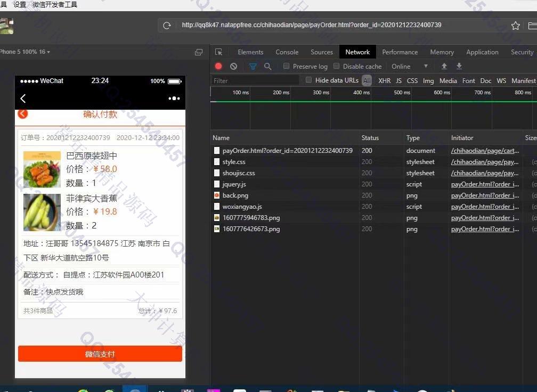The width and height of the screenshot is (537, 392).
Task: Focus the network Filter input field
Action: (x=255, y=81)
